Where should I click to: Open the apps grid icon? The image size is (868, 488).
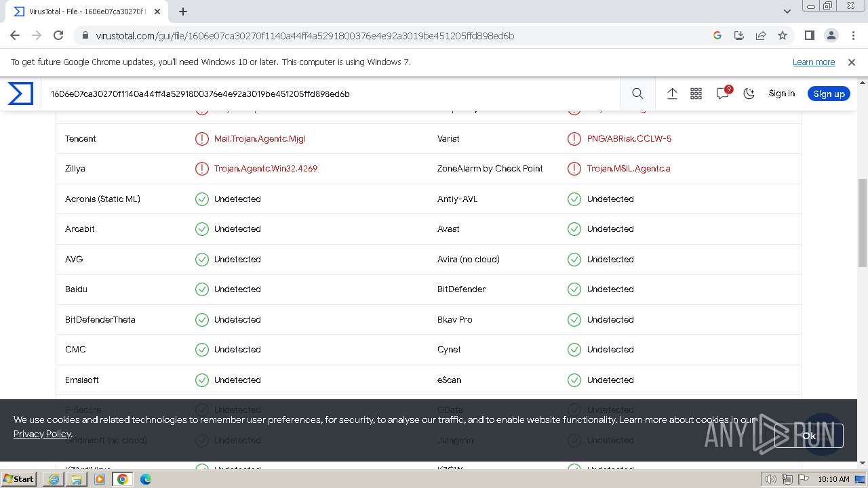coord(696,94)
